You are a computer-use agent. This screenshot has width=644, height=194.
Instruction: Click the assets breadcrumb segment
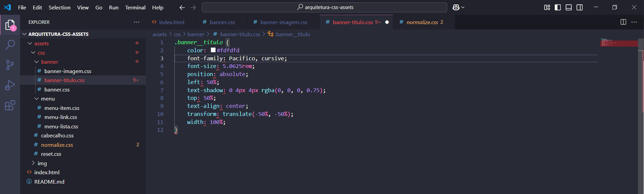click(160, 35)
